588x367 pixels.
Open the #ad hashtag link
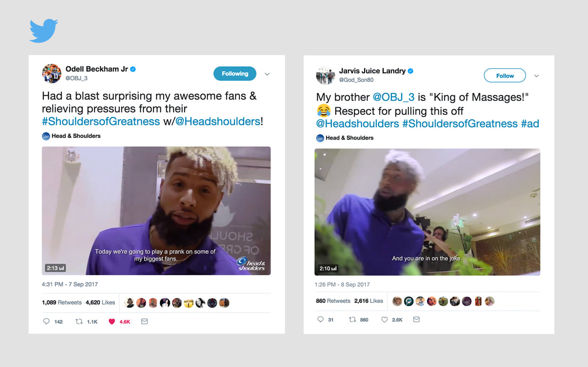[530, 124]
